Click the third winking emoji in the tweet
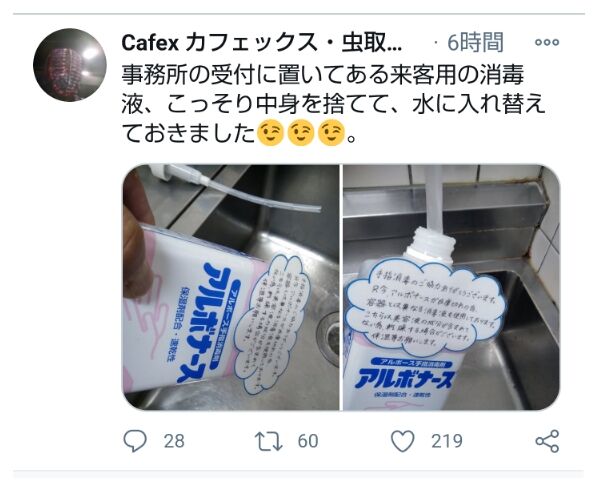This screenshot has height=487, width=602. (331, 133)
